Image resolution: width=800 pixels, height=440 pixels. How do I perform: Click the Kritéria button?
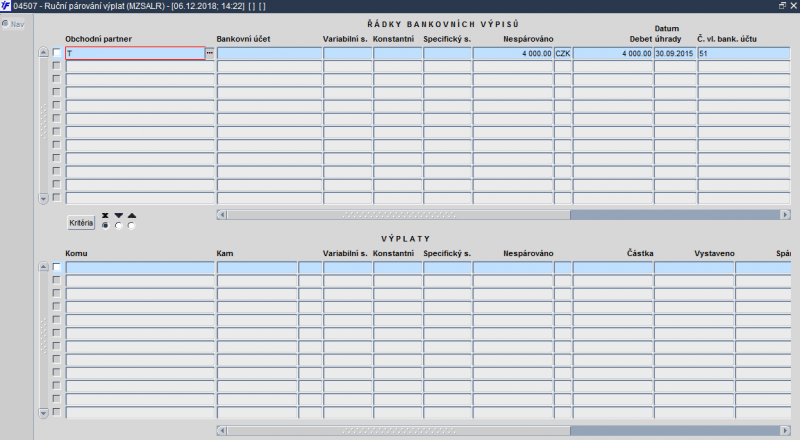tap(81, 223)
